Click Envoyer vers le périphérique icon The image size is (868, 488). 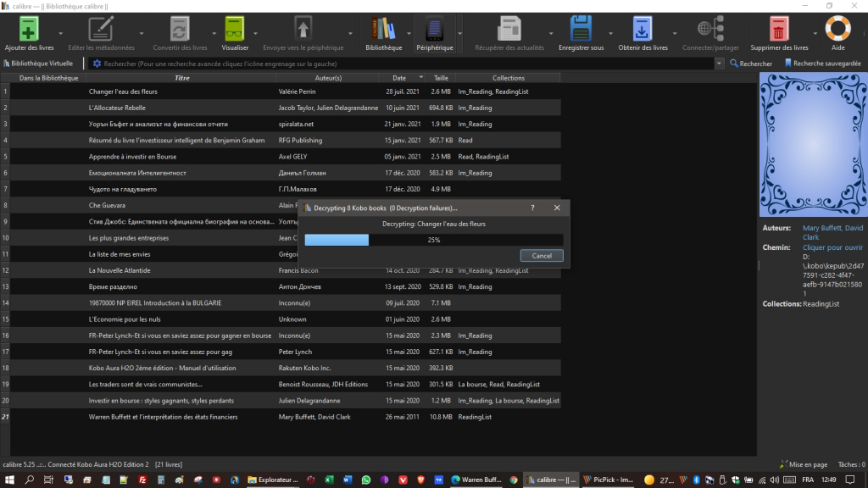coord(303,29)
